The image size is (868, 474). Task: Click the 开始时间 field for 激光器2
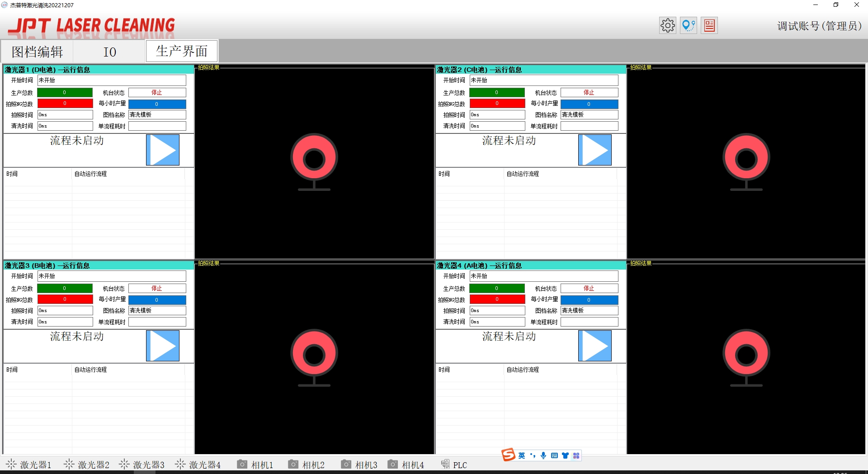[x=544, y=80]
